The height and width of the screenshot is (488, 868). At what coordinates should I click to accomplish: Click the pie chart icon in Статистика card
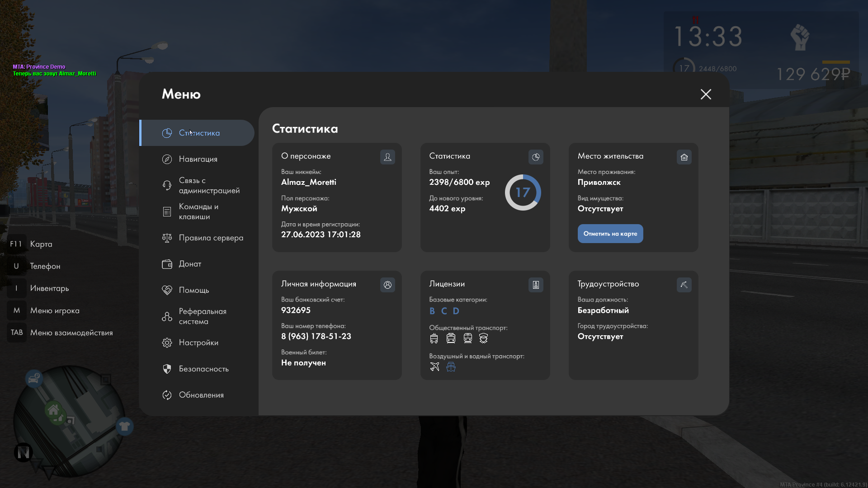pos(536,157)
